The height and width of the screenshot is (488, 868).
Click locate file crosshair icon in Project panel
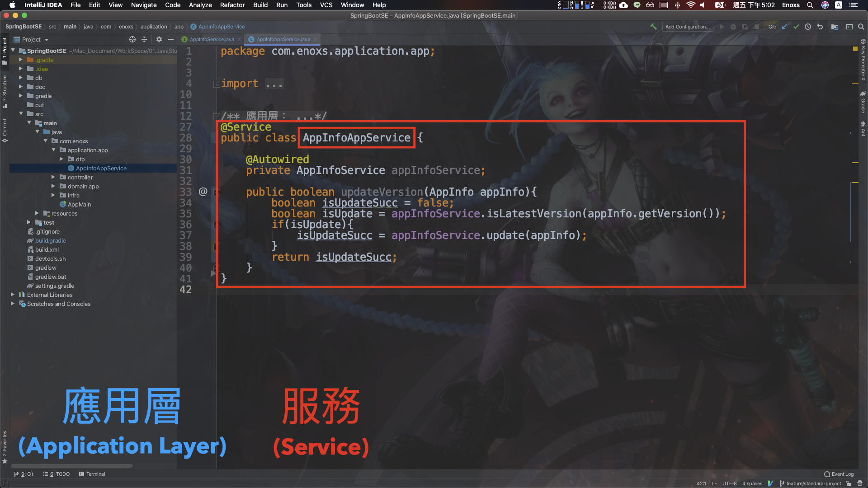(x=132, y=39)
